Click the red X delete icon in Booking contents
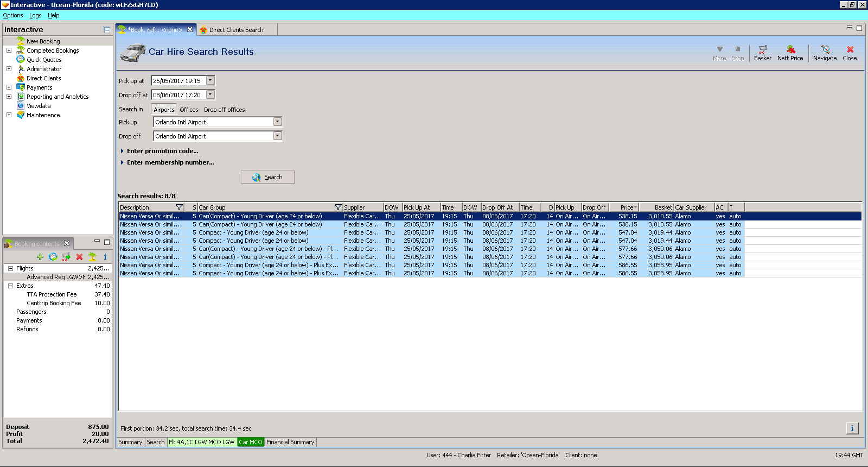 pos(79,257)
